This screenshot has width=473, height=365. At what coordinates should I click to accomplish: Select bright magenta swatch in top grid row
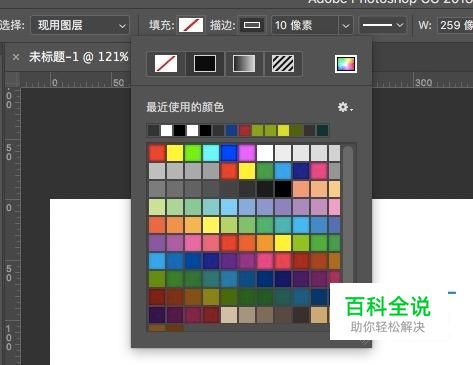[x=247, y=153]
